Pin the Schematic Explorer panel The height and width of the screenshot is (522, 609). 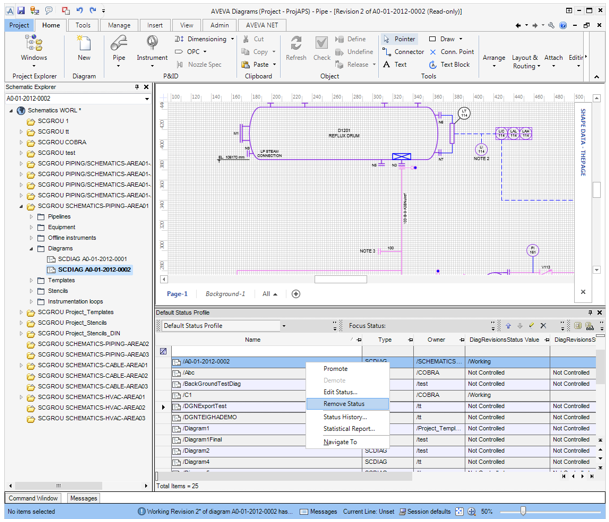point(137,87)
